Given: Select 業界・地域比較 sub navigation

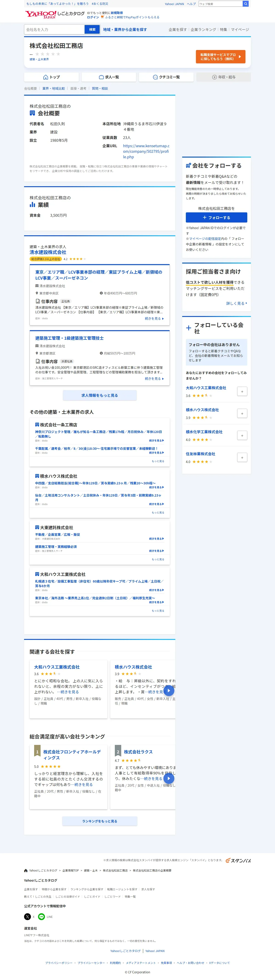Looking at the screenshot, I should 54,89.
